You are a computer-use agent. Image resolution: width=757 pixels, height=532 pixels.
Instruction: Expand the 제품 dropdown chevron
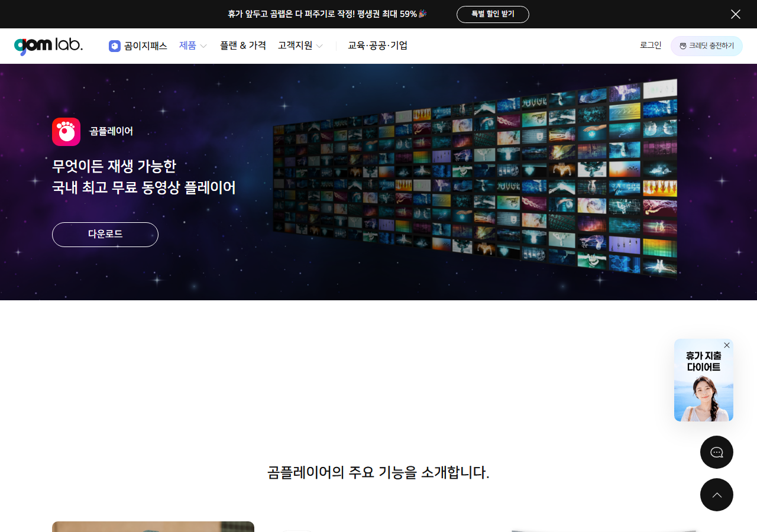tap(203, 46)
